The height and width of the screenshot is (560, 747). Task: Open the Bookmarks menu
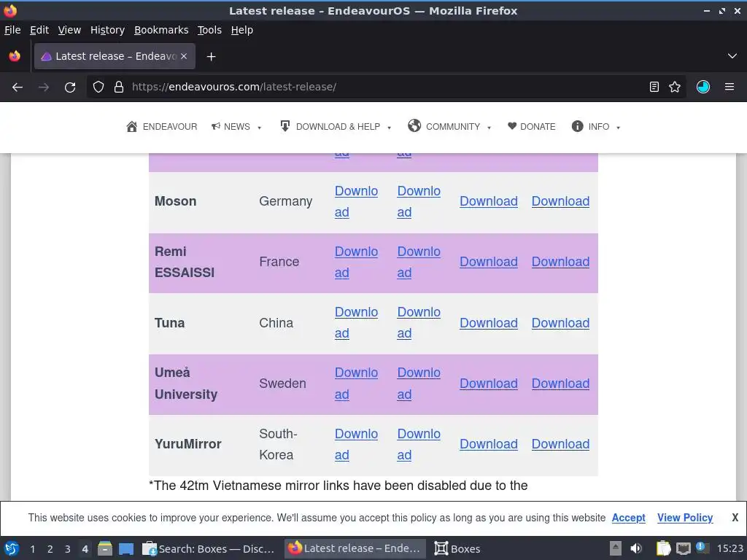click(161, 30)
